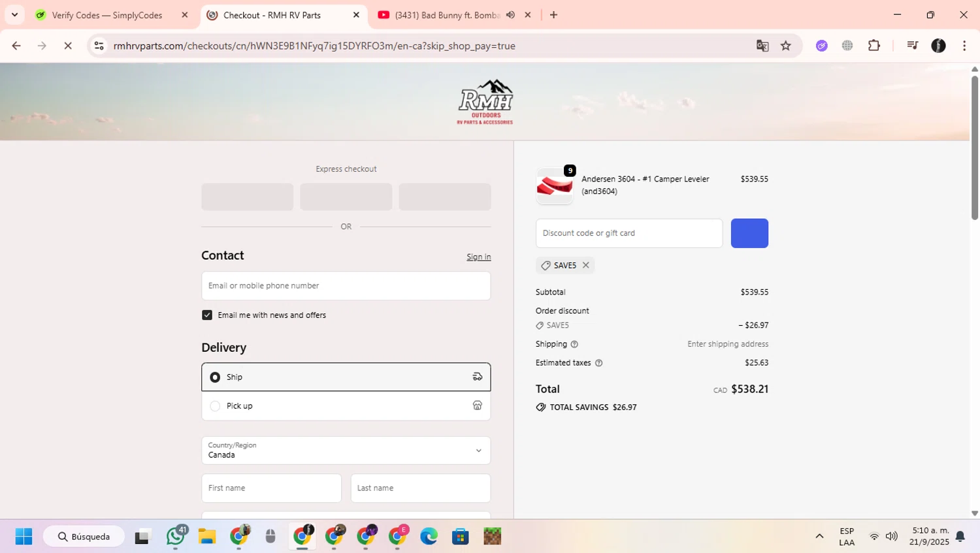Screen dimensions: 980x553
Task: Open File Explorer from the taskbar
Action: click(207, 537)
